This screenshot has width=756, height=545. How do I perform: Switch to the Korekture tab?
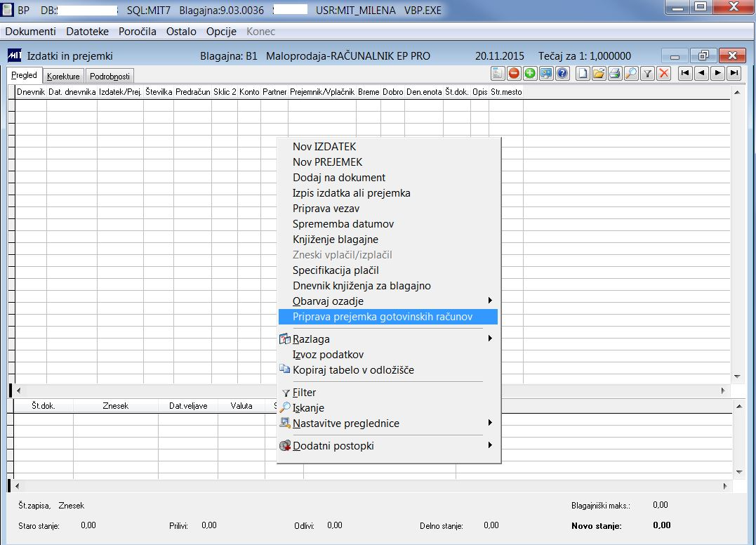click(63, 77)
